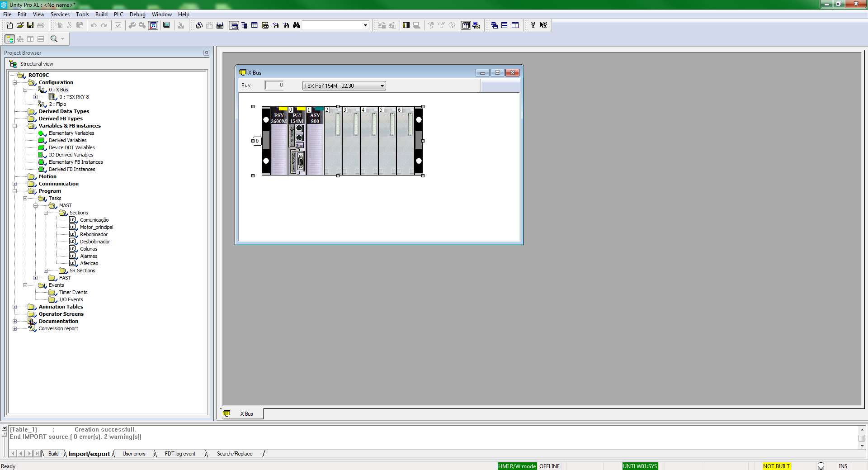This screenshot has width=868, height=470.
Task: Maximize the X Bus window
Action: pyautogui.click(x=497, y=73)
